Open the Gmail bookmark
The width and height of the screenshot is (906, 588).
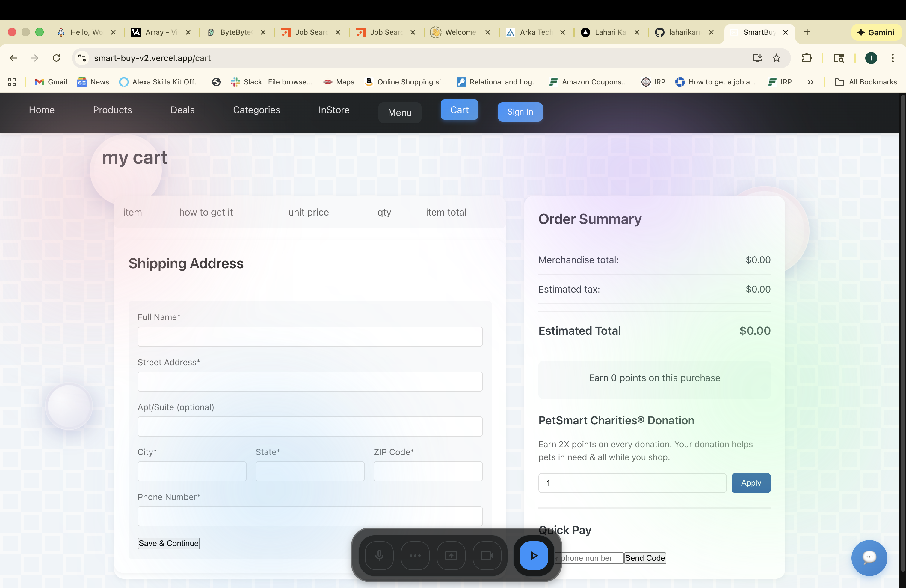tap(51, 82)
